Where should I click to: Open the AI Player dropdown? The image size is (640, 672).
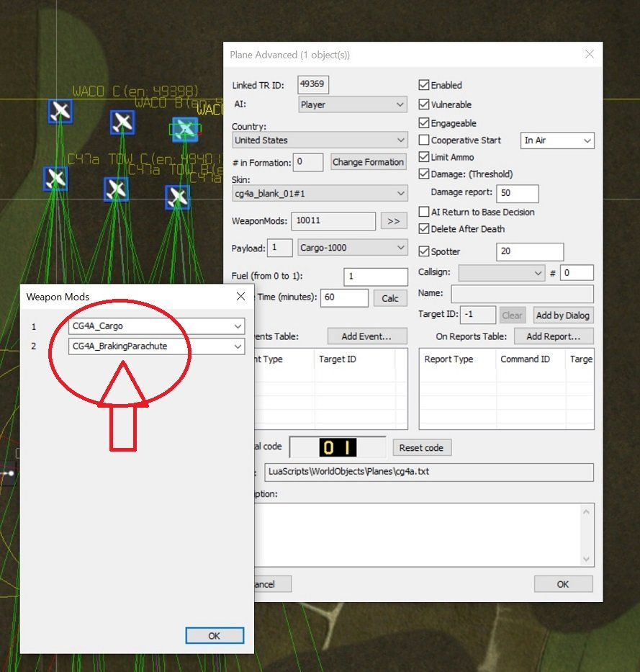[353, 104]
